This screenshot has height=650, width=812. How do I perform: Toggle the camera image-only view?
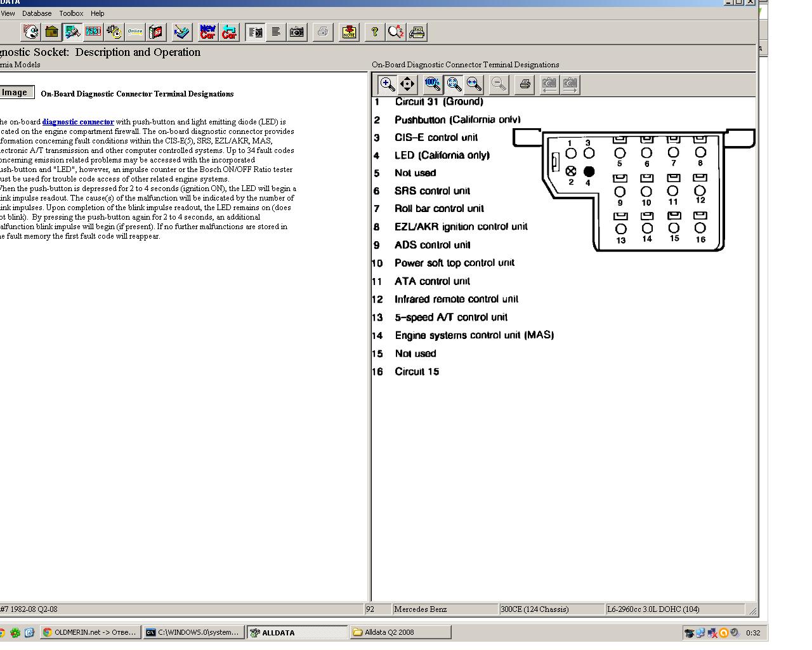tap(296, 32)
